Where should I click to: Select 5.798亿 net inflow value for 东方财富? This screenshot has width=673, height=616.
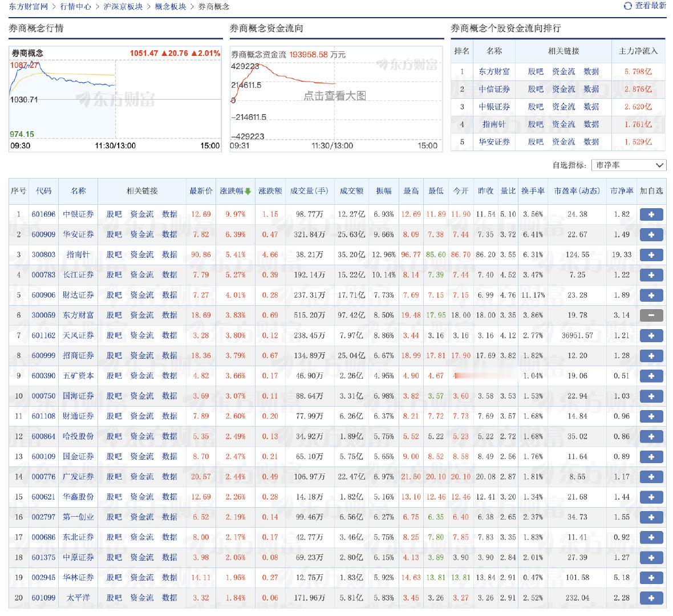click(x=638, y=72)
